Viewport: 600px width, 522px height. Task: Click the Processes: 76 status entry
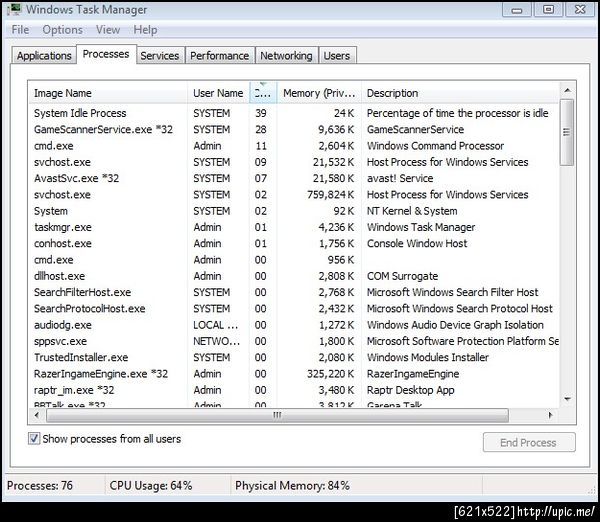(40, 485)
